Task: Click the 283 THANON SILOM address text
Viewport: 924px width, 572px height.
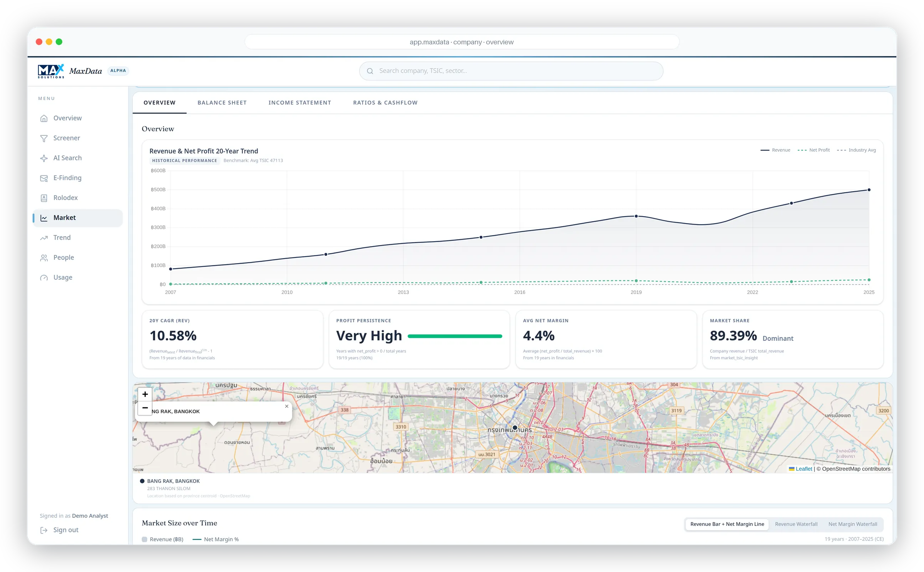Action: coord(169,489)
